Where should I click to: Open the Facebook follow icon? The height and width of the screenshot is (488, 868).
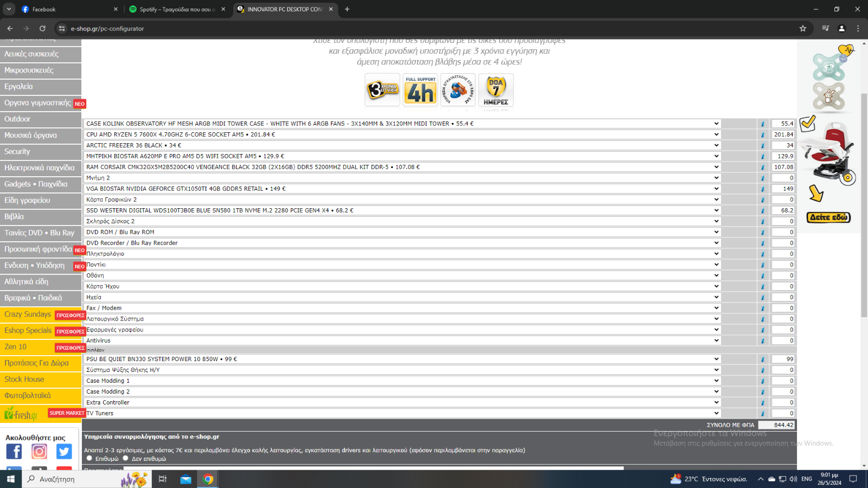(x=14, y=451)
